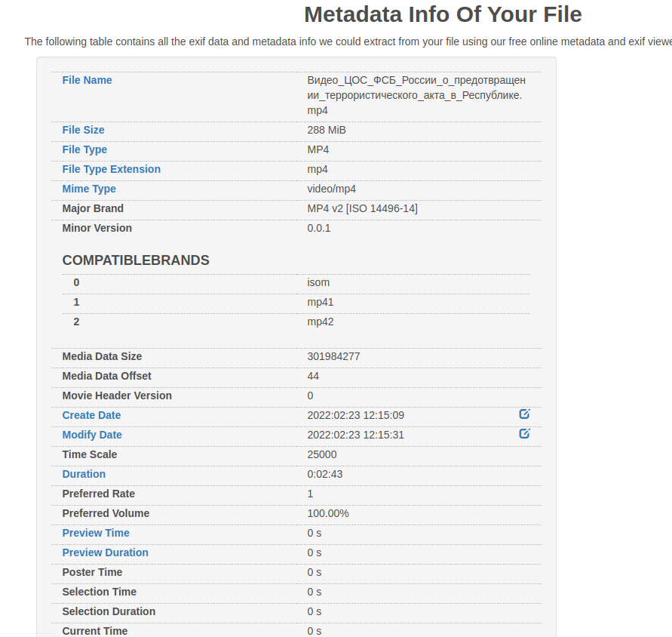Click the Preview Duration link
This screenshot has height=637, width=672.
(105, 552)
